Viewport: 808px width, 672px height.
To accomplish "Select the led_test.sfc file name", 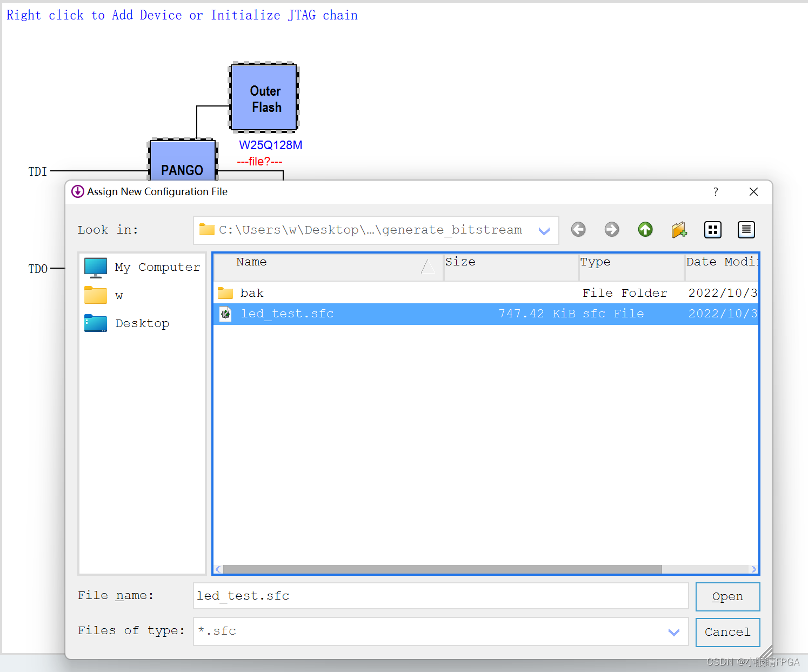I will coord(287,314).
